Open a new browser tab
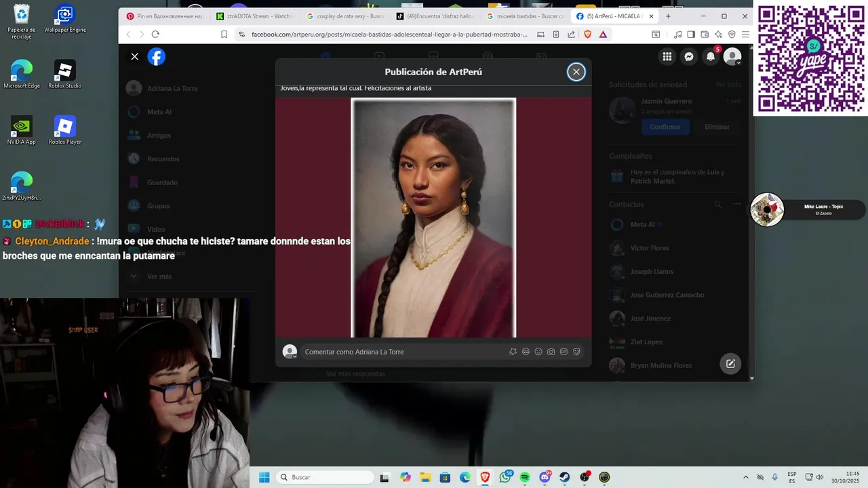The width and height of the screenshot is (868, 488). pos(668,16)
